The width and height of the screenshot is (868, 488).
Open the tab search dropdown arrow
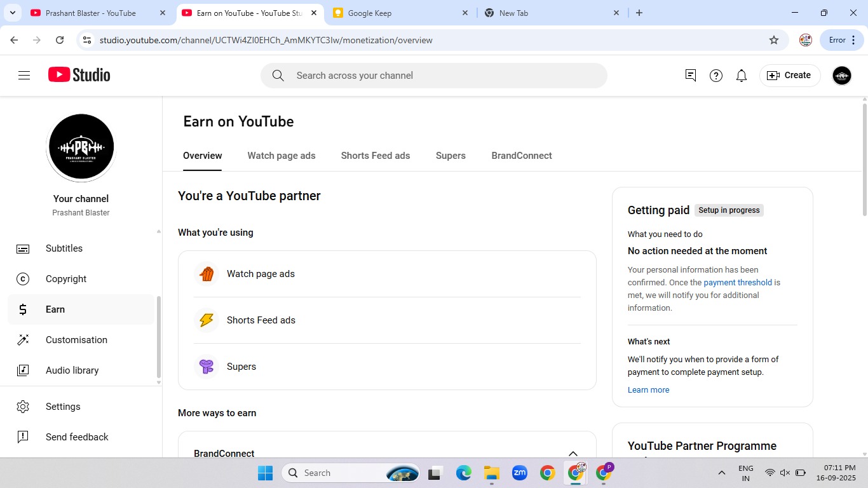[12, 13]
